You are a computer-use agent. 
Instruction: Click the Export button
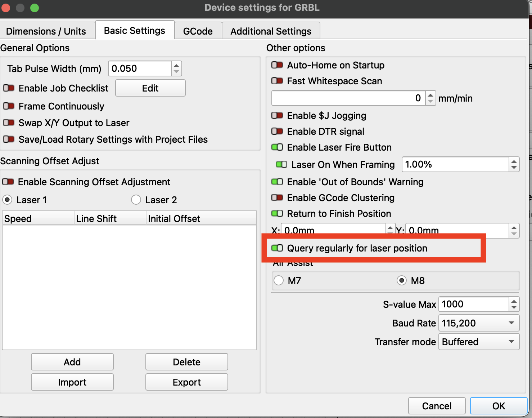point(187,382)
